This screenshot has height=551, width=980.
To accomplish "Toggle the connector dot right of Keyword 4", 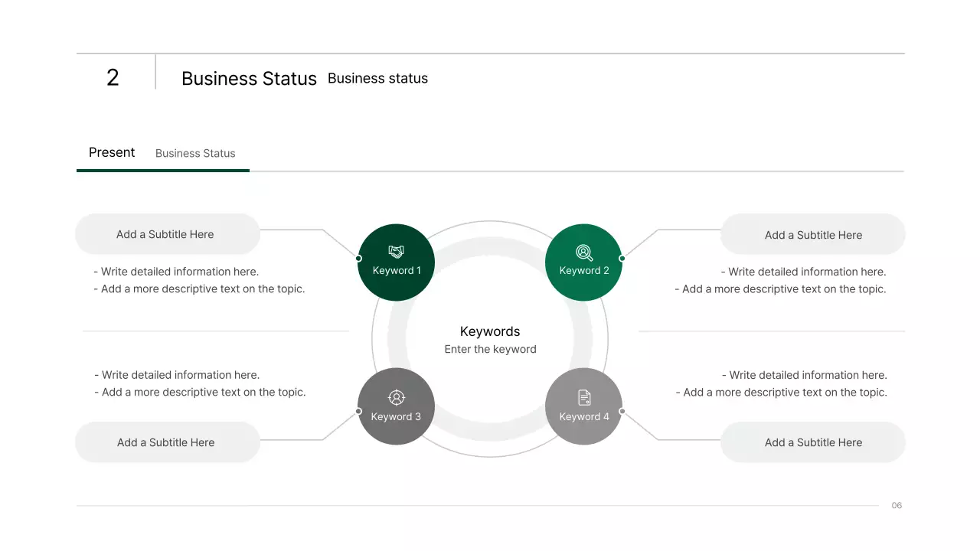I will click(622, 411).
